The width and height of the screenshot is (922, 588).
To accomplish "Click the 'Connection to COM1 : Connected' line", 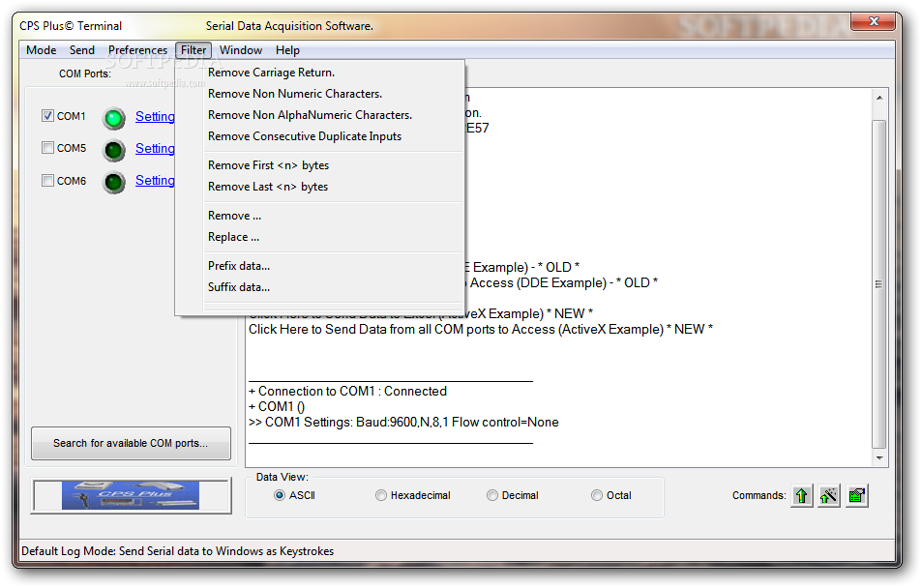I will click(347, 391).
